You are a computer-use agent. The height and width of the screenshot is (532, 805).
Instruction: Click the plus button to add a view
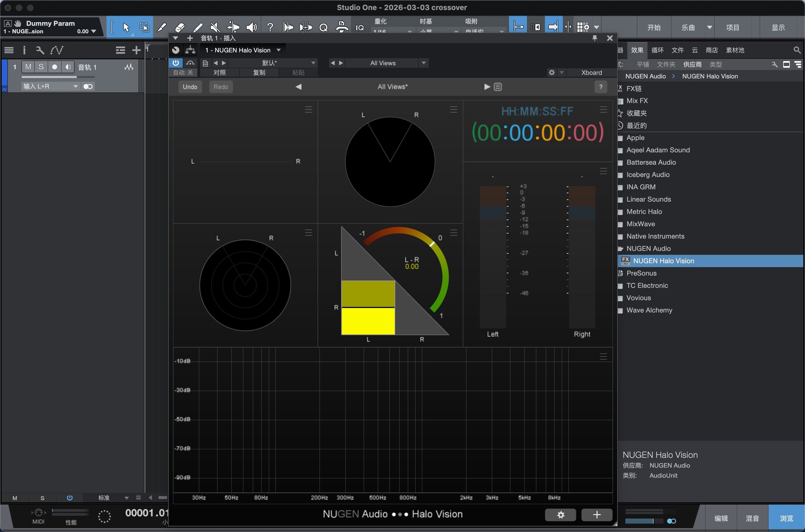coord(597,515)
